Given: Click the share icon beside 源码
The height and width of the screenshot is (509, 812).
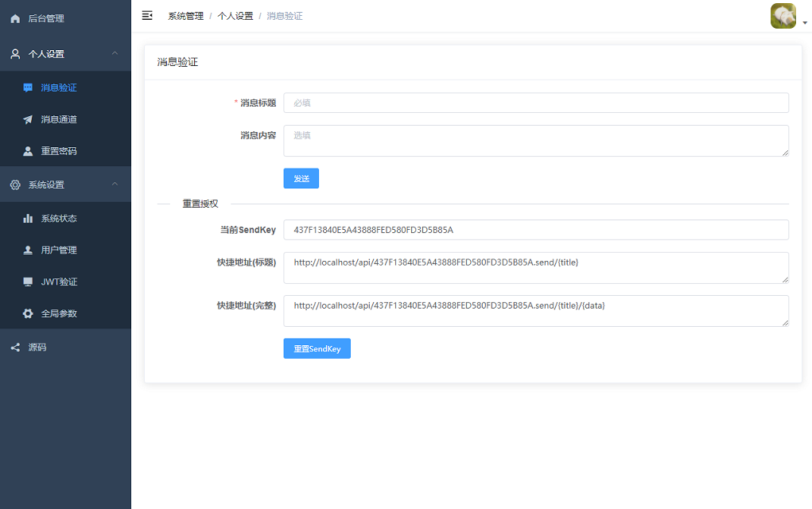Looking at the screenshot, I should click(x=15, y=348).
